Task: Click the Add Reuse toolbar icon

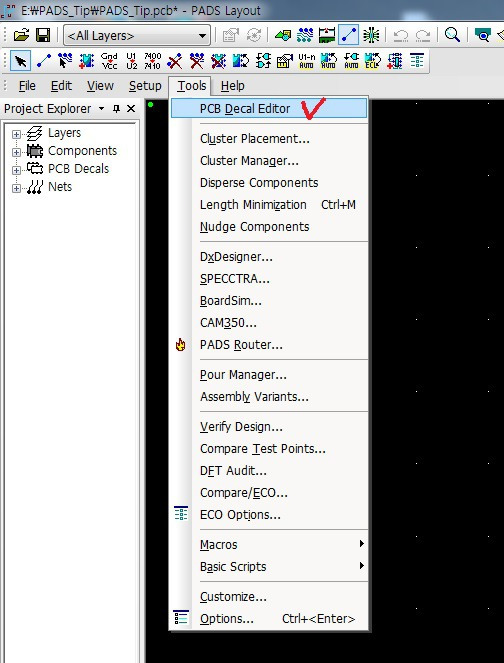Action: pos(394,61)
